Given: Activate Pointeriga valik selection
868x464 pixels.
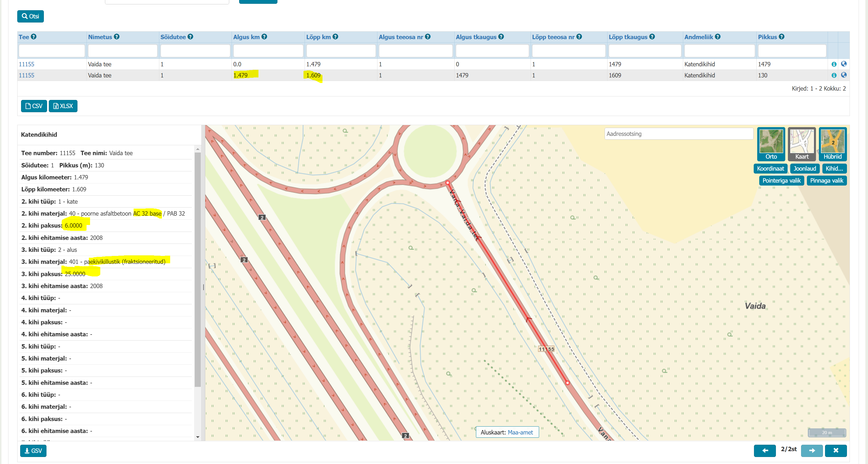Looking at the screenshot, I should pos(781,181).
